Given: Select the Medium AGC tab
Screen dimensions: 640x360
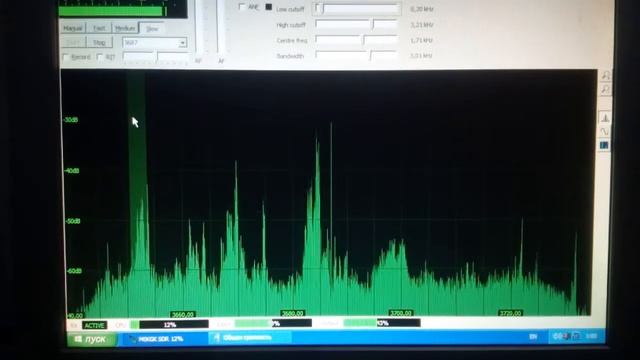Looking at the screenshot, I should point(125,28).
